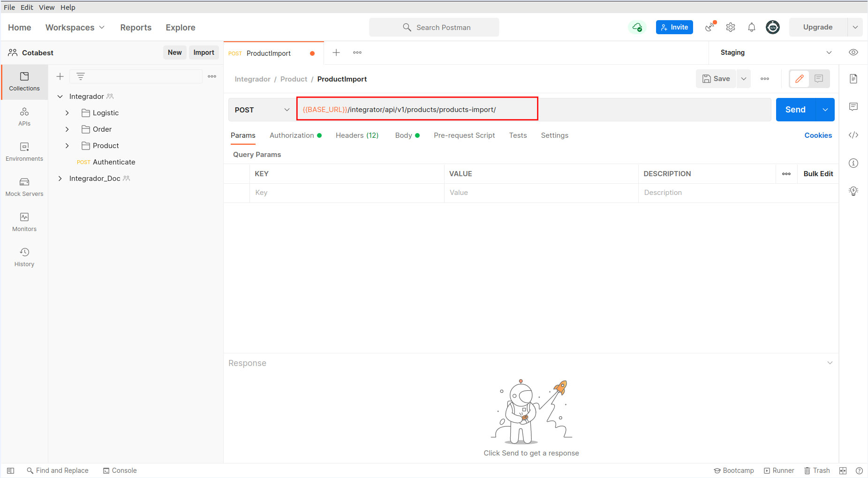868x478 pixels.
Task: Open the request info icon
Action: click(x=853, y=163)
